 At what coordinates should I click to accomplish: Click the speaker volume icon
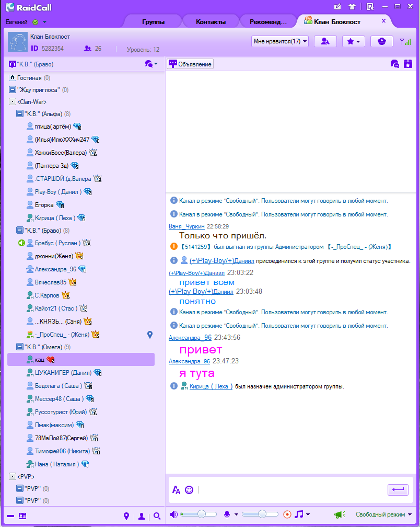tap(173, 514)
